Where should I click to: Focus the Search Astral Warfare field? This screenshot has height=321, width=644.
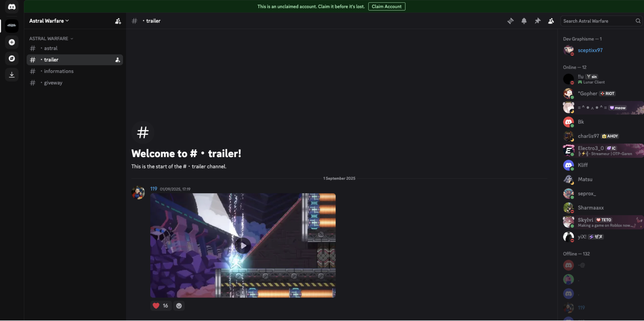coord(598,21)
